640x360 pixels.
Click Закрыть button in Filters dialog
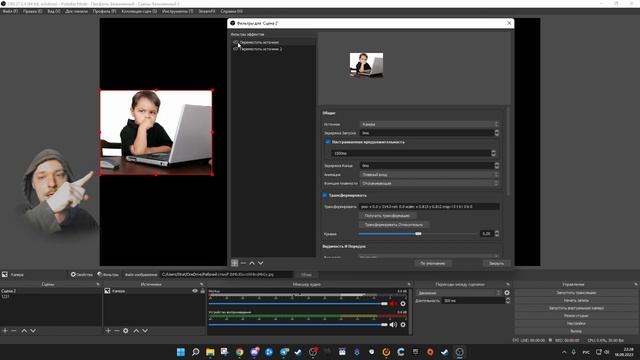click(x=496, y=263)
